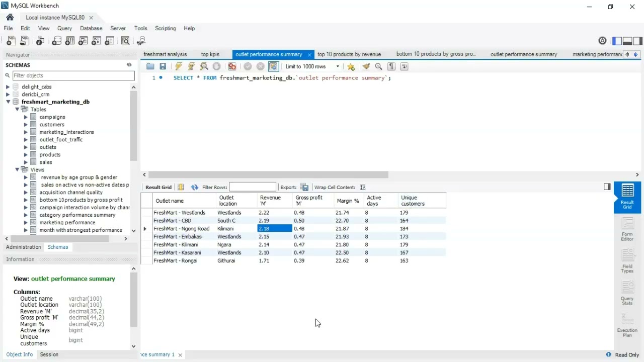Image resolution: width=644 pixels, height=362 pixels.
Task: Create a new table using the toolbar icon
Action: tap(70, 41)
